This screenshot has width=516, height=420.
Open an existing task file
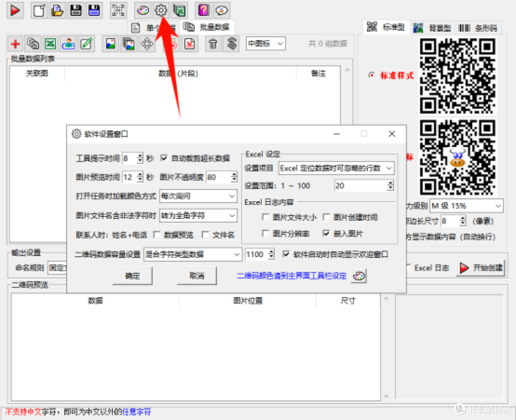(x=58, y=10)
